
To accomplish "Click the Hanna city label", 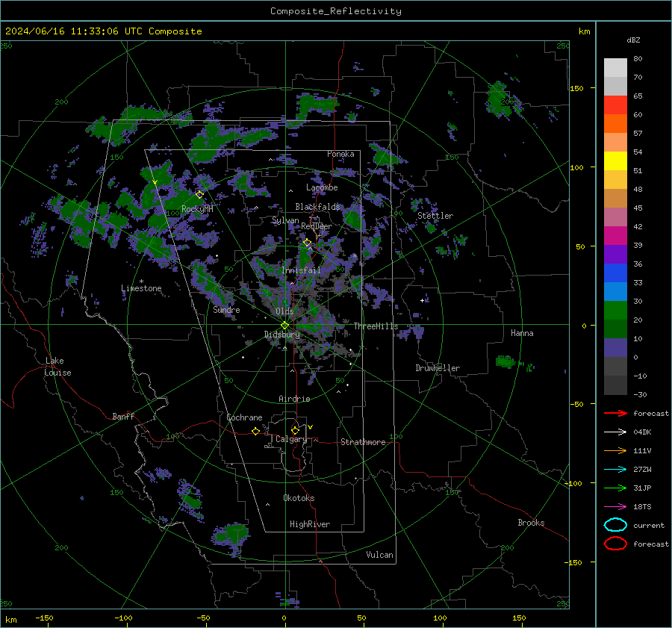I will [522, 333].
